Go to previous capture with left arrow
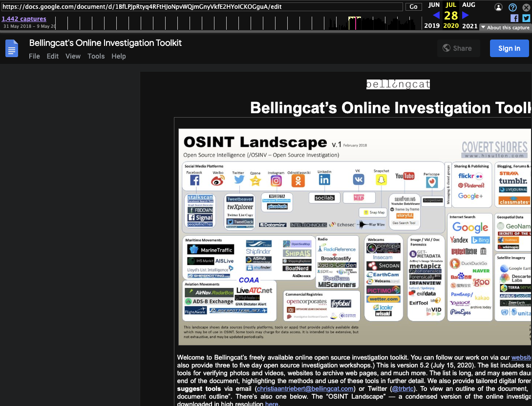Image resolution: width=532 pixels, height=406 pixels. tap(436, 16)
